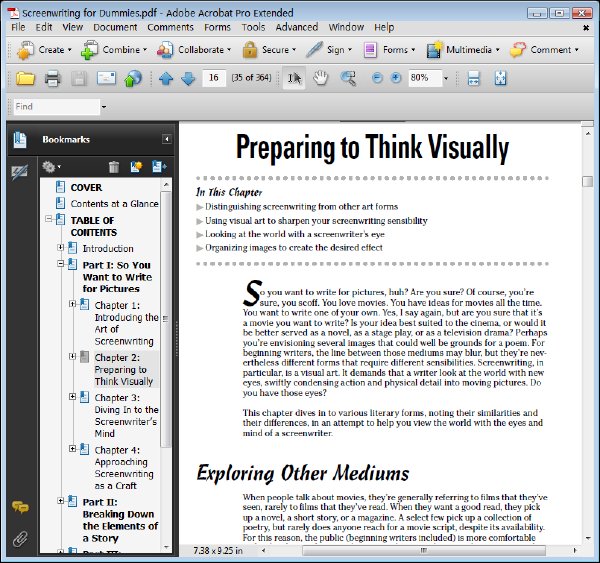Select Chapter 4: Approaching Screenwriting bookmark
Image resolution: width=600 pixels, height=563 pixels.
click(x=124, y=468)
